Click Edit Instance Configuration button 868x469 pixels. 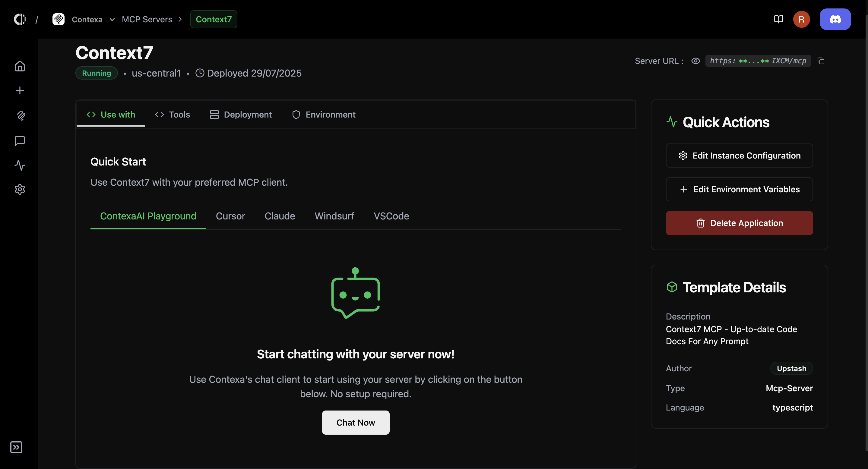(739, 156)
